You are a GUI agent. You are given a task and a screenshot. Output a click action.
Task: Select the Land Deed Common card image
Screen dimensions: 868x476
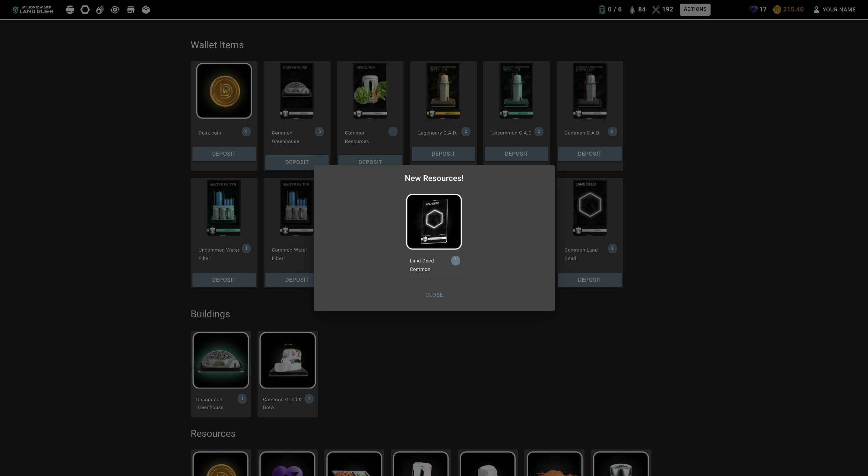point(434,221)
